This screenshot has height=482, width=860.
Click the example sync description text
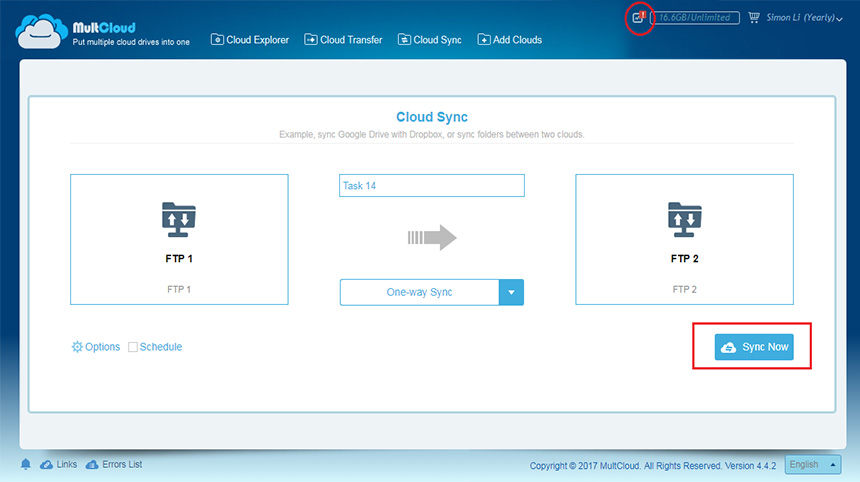[x=432, y=134]
